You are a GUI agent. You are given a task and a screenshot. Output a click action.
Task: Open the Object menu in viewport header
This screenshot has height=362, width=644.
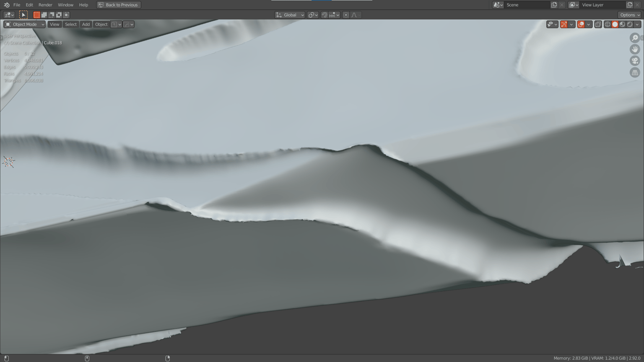101,24
